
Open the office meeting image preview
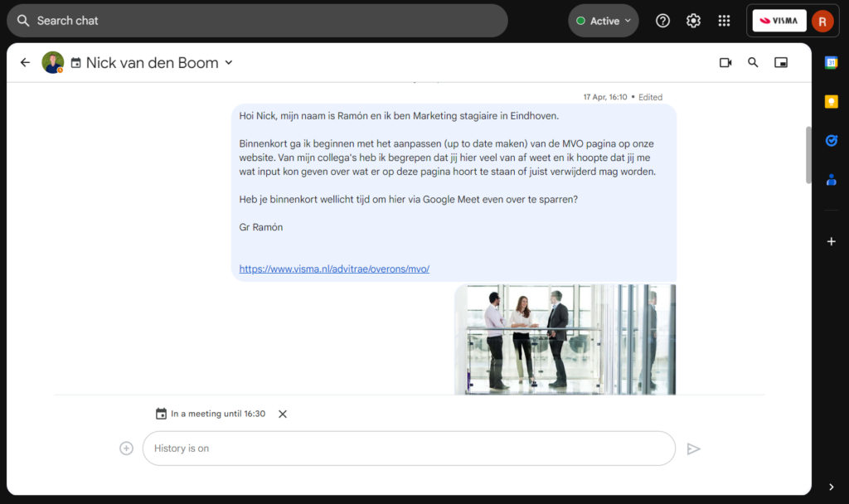[x=565, y=339]
